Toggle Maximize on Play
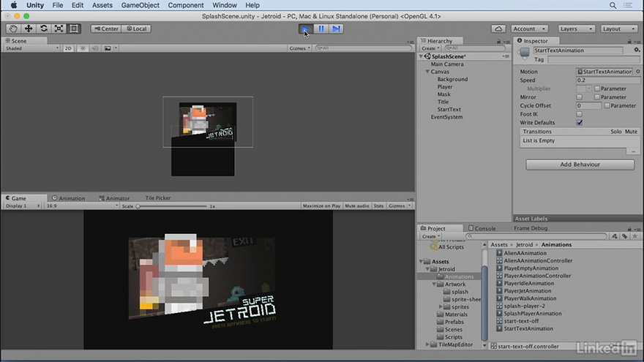 pos(321,206)
